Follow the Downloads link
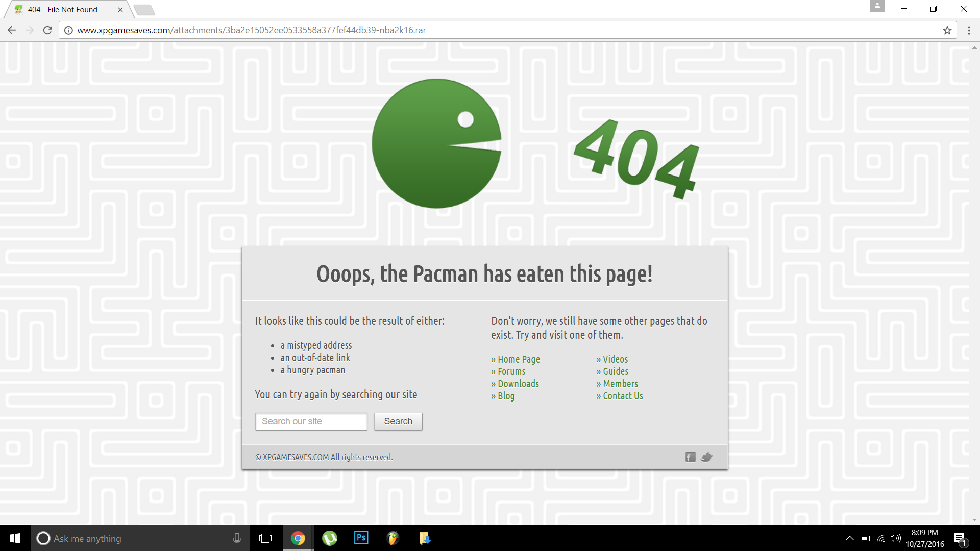Image resolution: width=980 pixels, height=551 pixels. 518,384
